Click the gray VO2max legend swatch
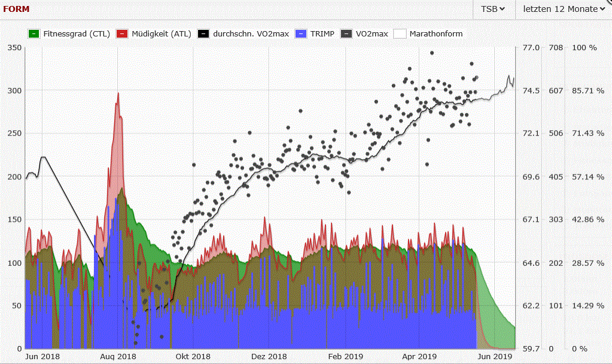Viewport: 612px width, 364px height. pos(346,34)
